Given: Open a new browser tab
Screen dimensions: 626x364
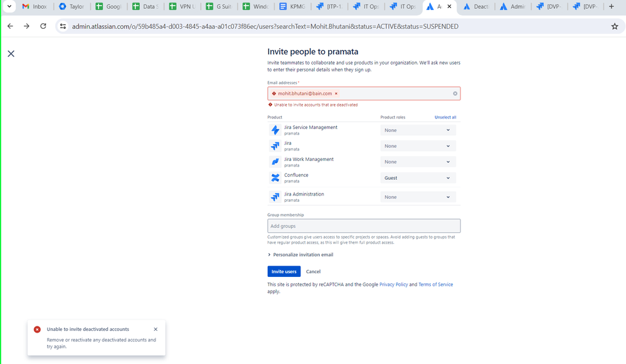Looking at the screenshot, I should click(x=611, y=6).
